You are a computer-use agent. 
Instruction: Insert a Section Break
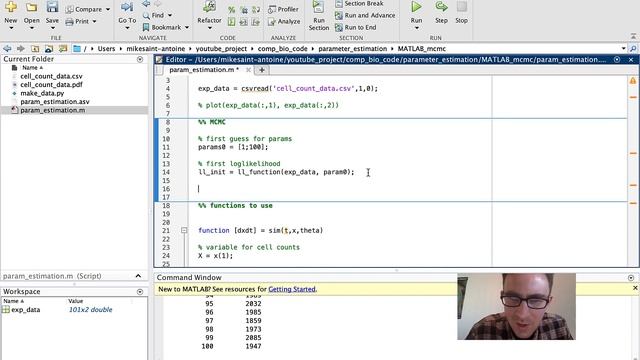pos(359,4)
